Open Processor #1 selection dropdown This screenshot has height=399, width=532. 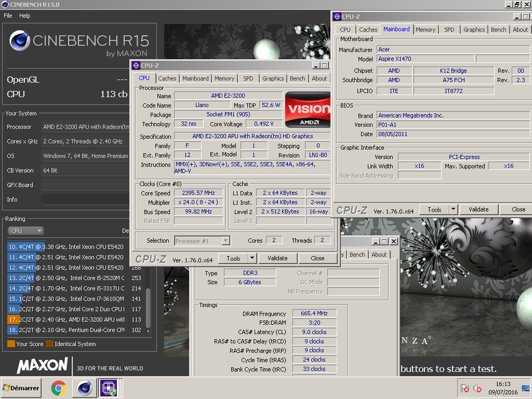coord(202,241)
